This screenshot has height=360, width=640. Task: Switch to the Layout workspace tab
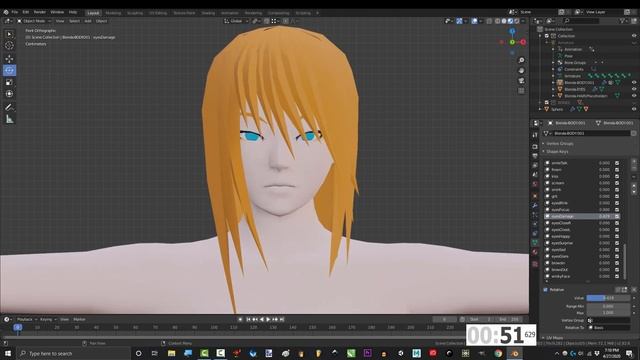click(x=93, y=13)
